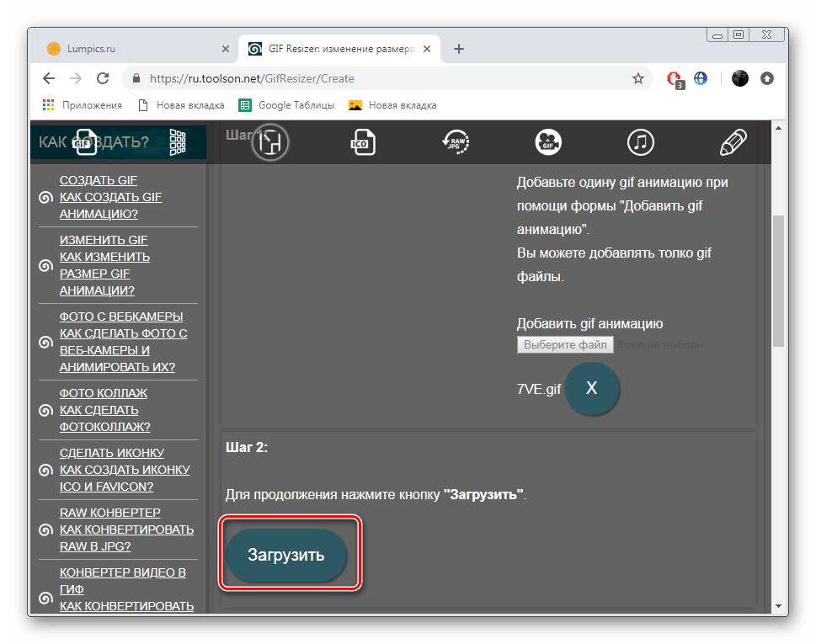The width and height of the screenshot is (816, 644).
Task: Open the ФОТО КОЛЛАЖ sidebar link
Action: point(103,393)
